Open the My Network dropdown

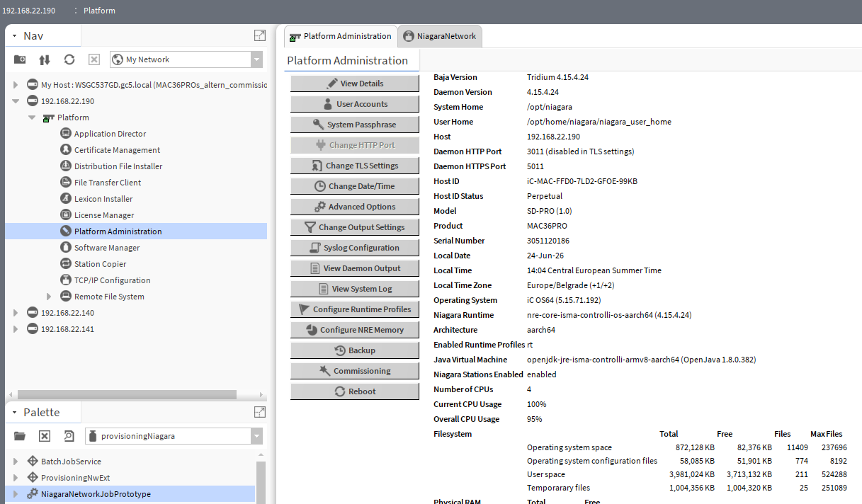tap(256, 59)
